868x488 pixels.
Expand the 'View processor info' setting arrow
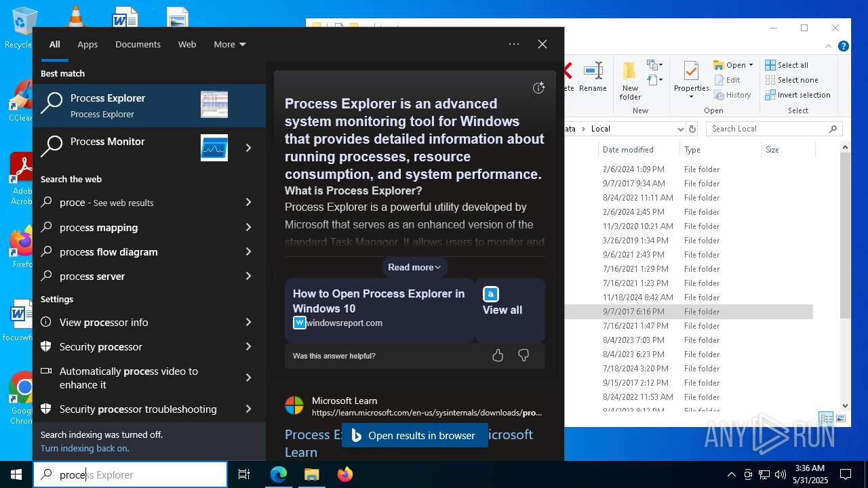click(248, 322)
